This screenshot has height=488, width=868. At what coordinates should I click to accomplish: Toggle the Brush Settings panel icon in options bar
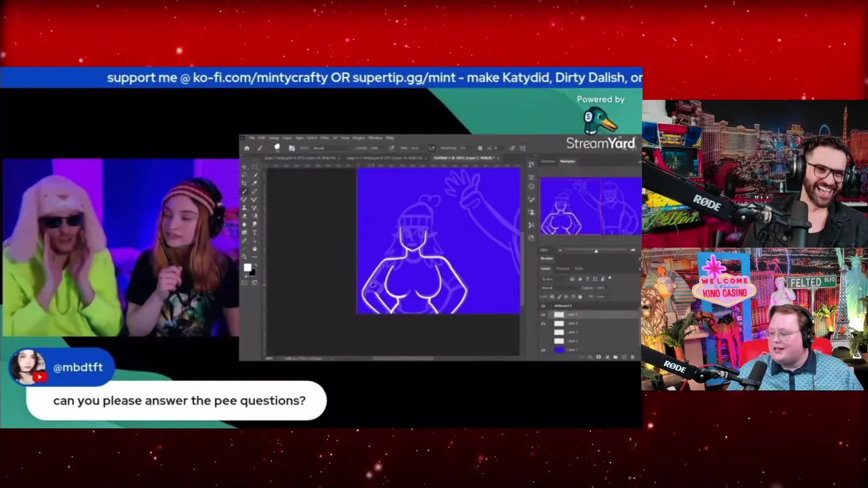[292, 148]
